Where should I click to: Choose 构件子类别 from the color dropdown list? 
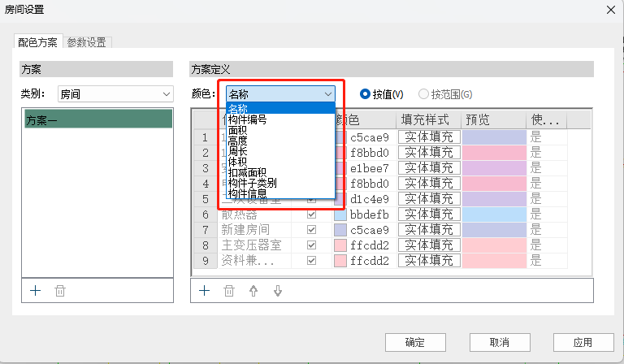coord(280,183)
